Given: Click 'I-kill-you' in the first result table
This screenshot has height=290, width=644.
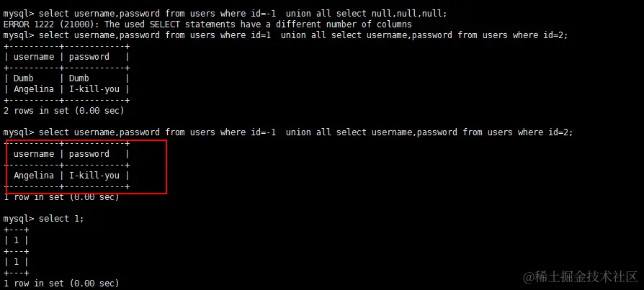Looking at the screenshot, I should [x=94, y=89].
